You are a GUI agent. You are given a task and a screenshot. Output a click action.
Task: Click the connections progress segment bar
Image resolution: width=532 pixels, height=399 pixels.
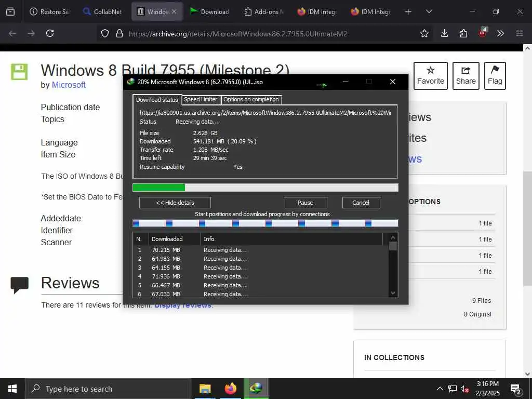point(265,223)
